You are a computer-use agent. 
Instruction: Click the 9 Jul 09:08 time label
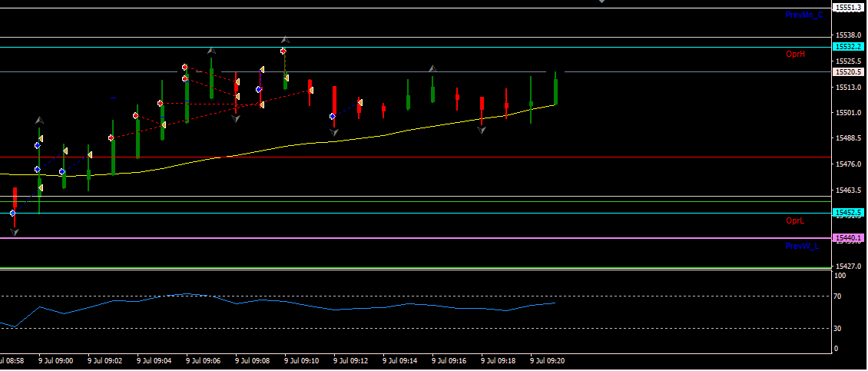(253, 360)
